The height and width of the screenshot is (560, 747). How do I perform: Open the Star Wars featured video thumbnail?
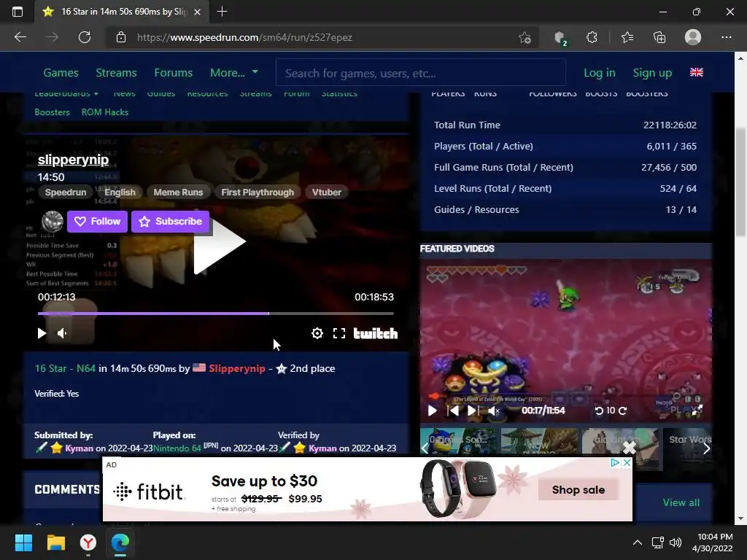687,449
